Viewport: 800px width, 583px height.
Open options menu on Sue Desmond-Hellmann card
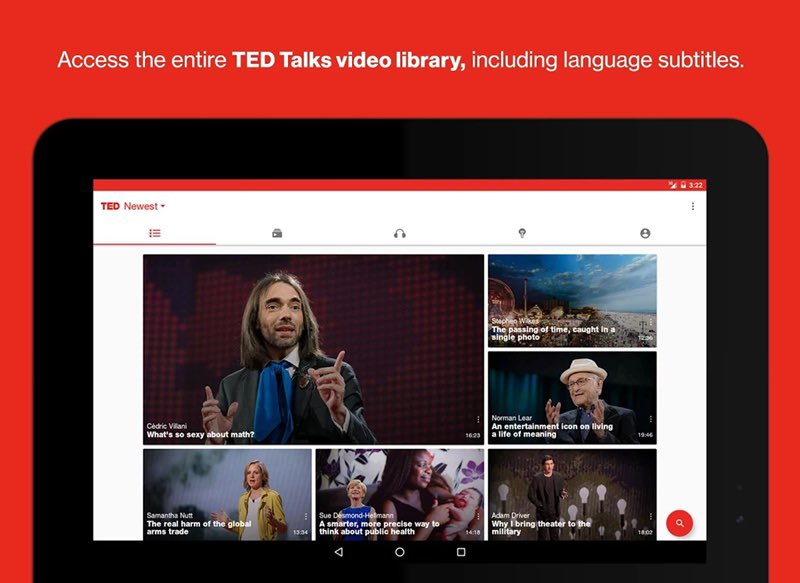point(478,516)
